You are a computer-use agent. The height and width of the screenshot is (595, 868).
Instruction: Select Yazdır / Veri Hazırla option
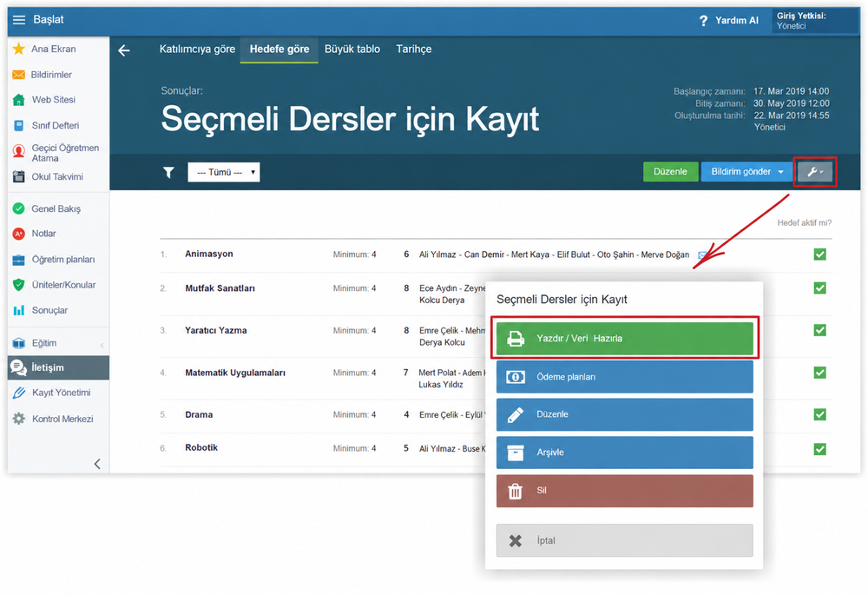tap(624, 339)
